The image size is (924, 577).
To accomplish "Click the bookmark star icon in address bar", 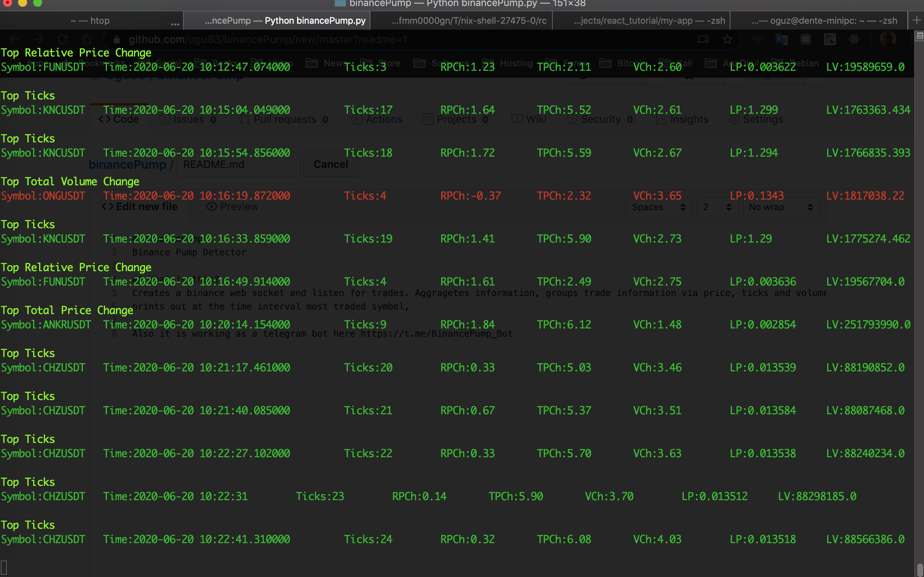I will click(727, 39).
